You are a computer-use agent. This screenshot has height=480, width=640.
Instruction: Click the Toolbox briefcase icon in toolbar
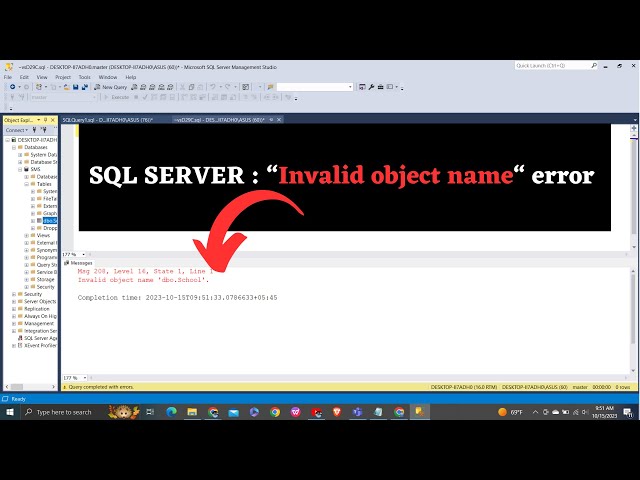[380, 87]
